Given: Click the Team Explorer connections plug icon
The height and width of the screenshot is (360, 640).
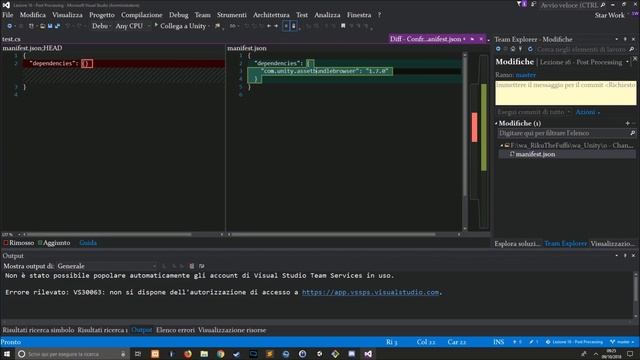Looking at the screenshot, I should pyautogui.click(x=520, y=49).
